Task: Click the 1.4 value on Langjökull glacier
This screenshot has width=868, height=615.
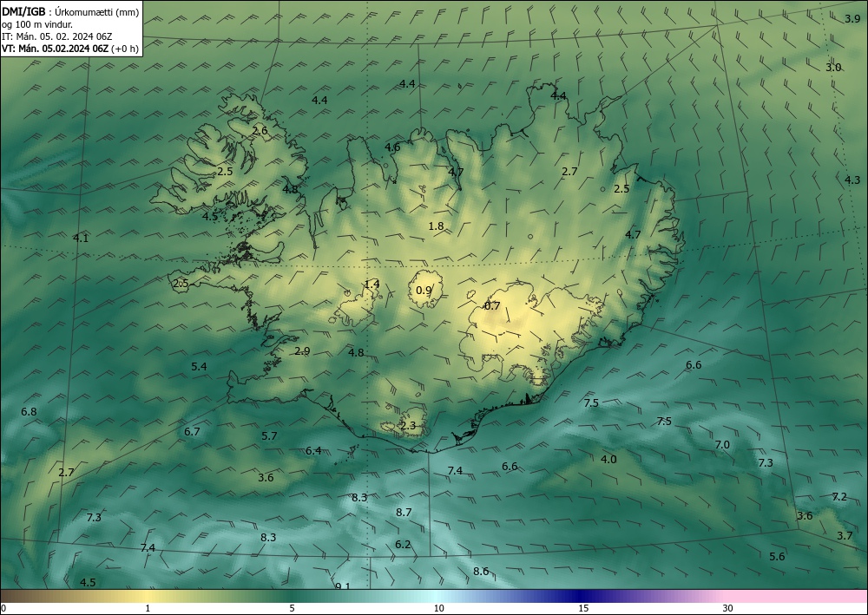Action: point(372,284)
